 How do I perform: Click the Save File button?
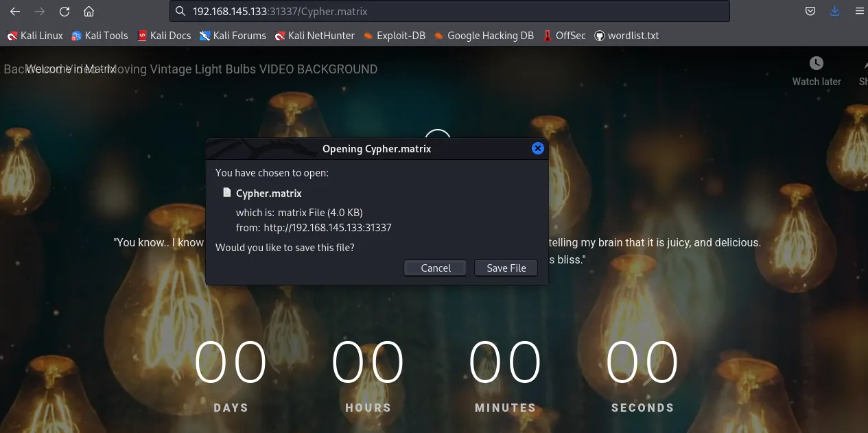506,268
